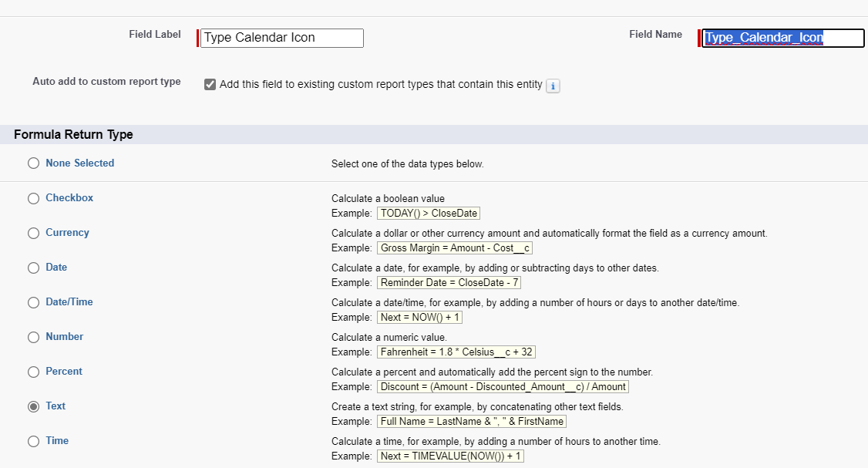Viewport: 868px width, 468px height.
Task: Click the Fahrenheit example formula
Action: [456, 352]
